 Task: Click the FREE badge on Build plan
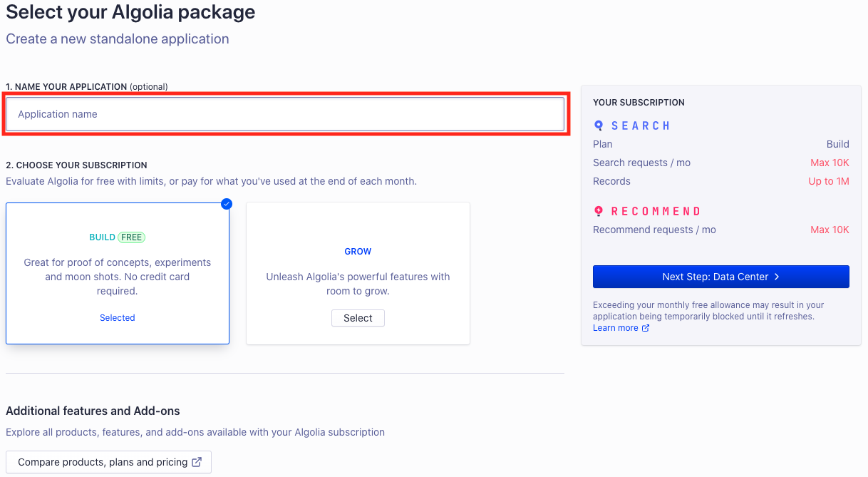(x=132, y=237)
